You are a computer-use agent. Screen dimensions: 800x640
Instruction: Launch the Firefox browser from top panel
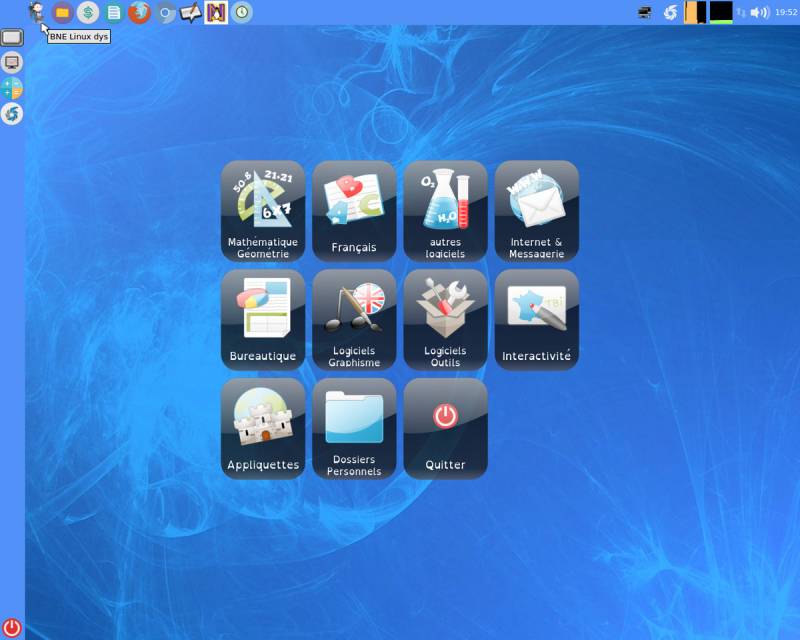[139, 12]
